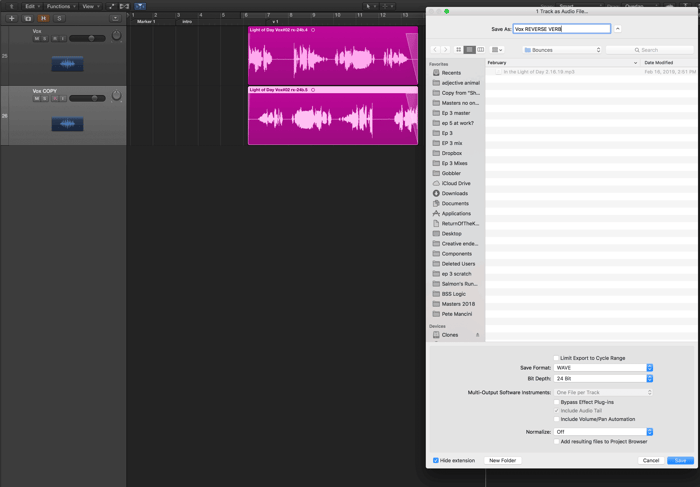The height and width of the screenshot is (487, 700).
Task: Click the Save As filename field
Action: 562,29
